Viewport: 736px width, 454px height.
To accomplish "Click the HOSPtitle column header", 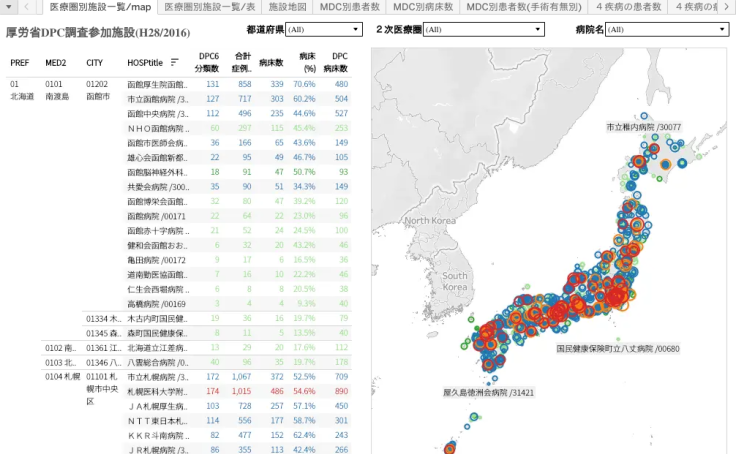I will coord(145,62).
